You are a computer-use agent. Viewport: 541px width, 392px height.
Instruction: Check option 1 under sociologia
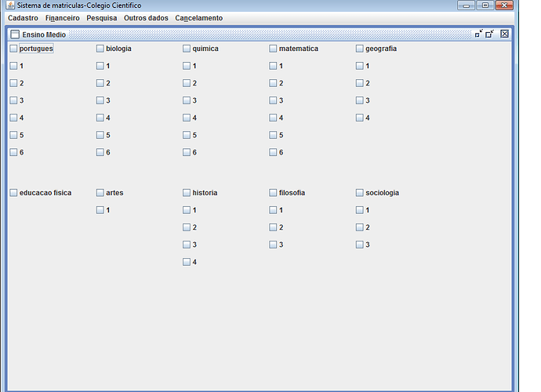pyautogui.click(x=362, y=210)
